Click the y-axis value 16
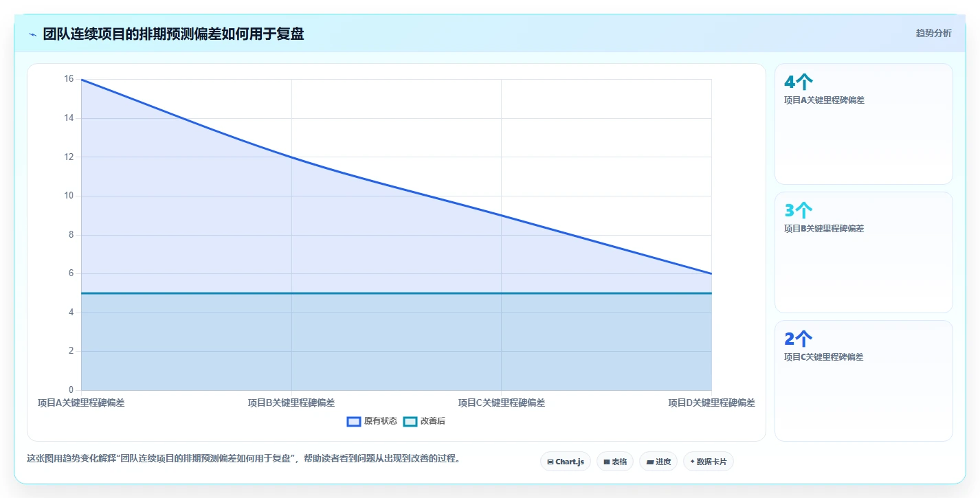The height and width of the screenshot is (498, 980). pyautogui.click(x=69, y=79)
